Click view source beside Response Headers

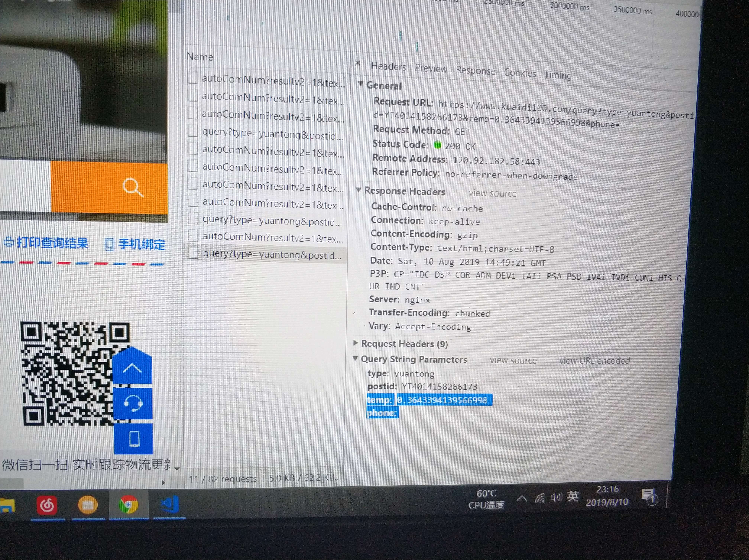(x=493, y=193)
